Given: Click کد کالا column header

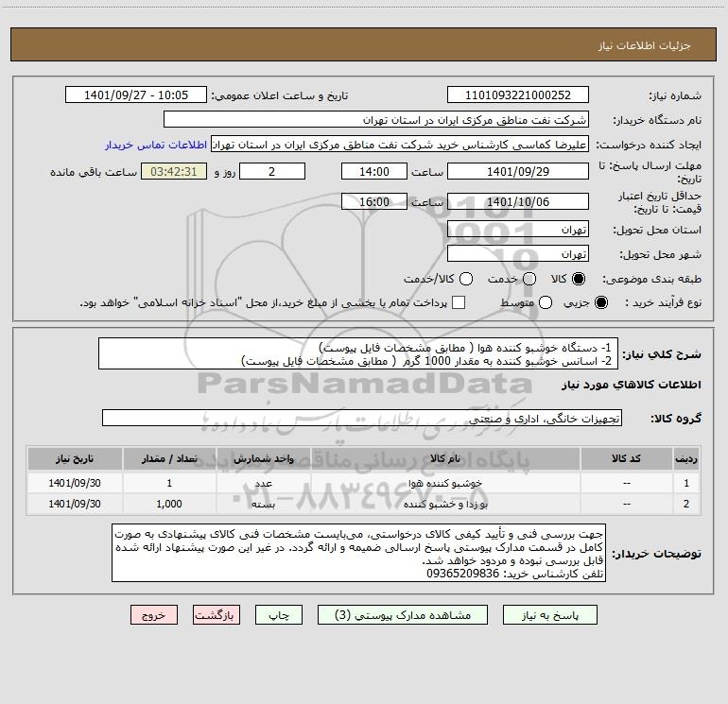Looking at the screenshot, I should click(x=626, y=458).
